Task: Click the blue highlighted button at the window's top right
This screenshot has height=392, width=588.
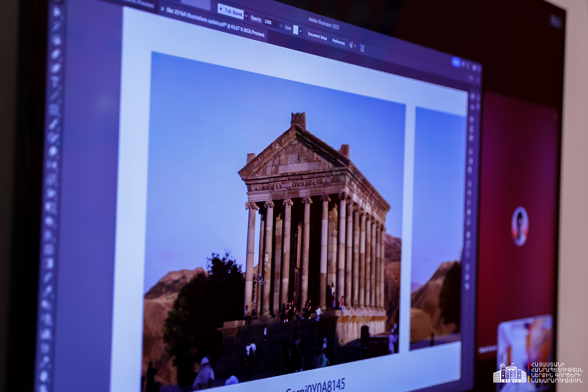Action: tap(456, 62)
